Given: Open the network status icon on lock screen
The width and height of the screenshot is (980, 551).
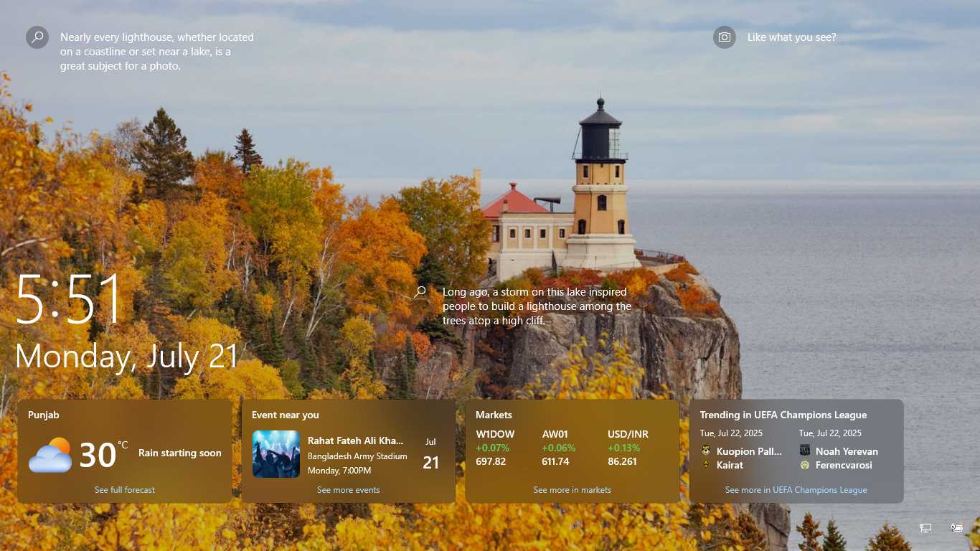Looking at the screenshot, I should (925, 528).
